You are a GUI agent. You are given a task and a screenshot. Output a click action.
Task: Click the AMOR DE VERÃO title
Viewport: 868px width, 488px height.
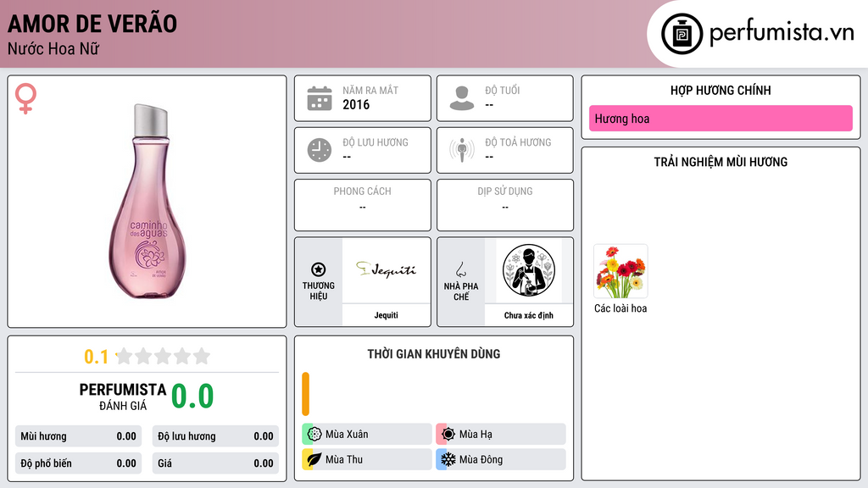pos(92,24)
